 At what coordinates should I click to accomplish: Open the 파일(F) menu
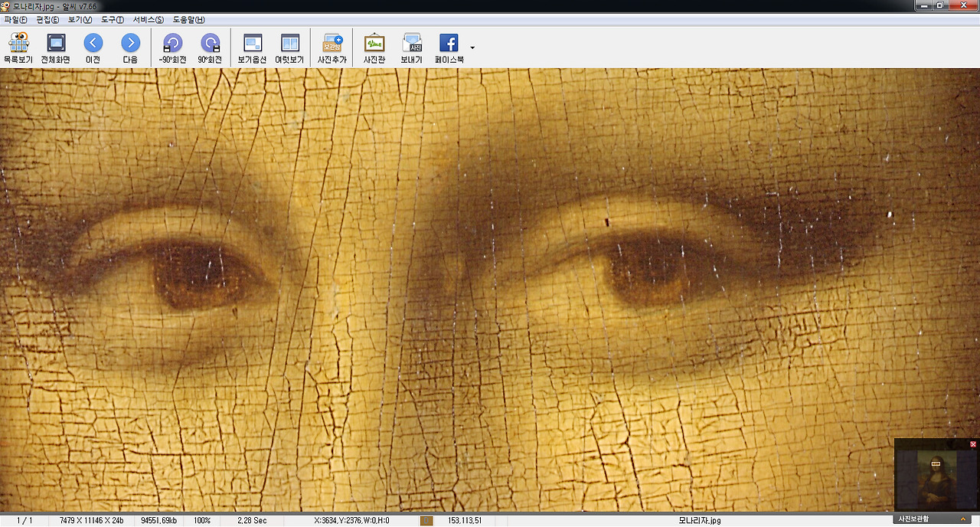coord(15,19)
